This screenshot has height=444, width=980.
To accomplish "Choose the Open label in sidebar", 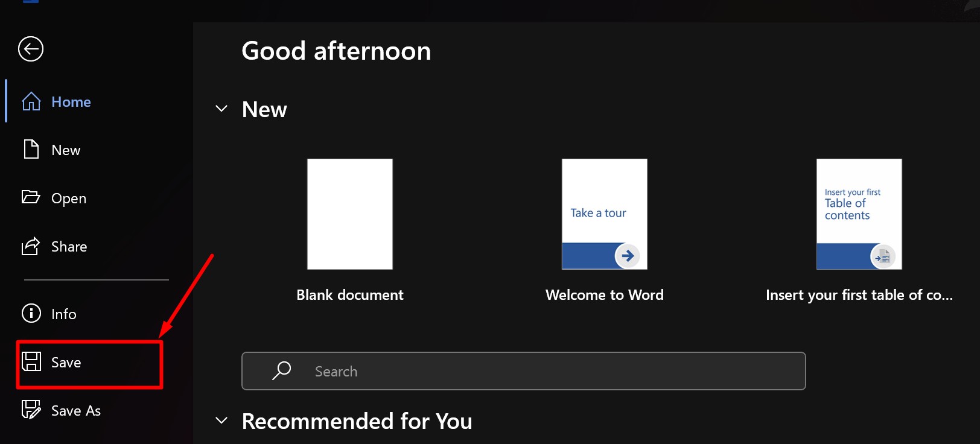I will click(69, 198).
